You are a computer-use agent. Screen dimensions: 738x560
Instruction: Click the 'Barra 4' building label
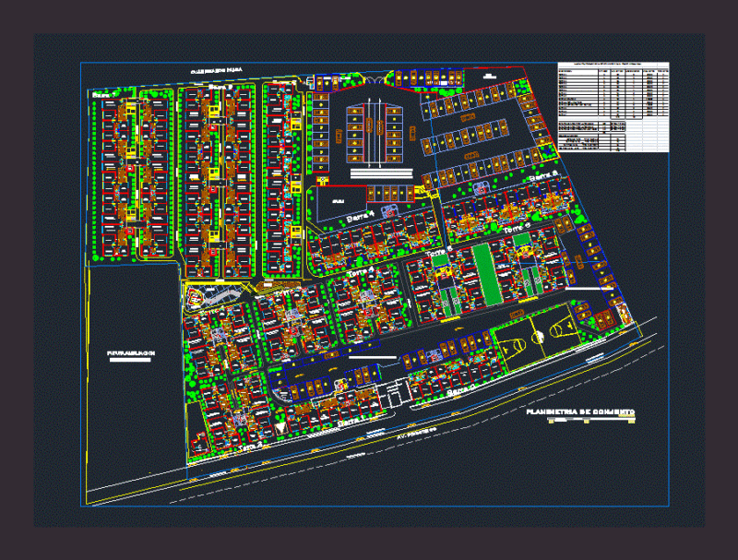tap(360, 217)
